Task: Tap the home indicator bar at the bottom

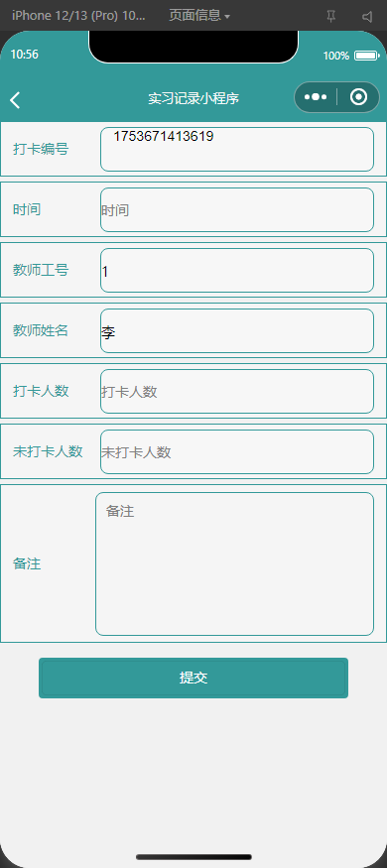Action: coord(193,857)
